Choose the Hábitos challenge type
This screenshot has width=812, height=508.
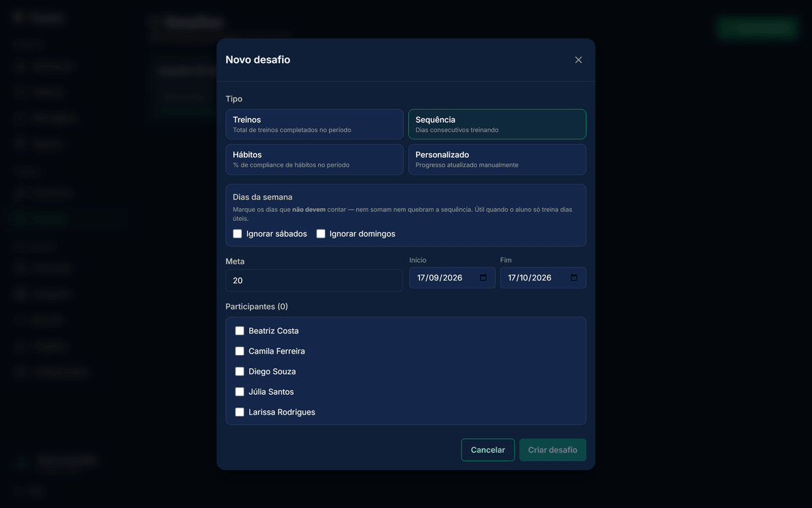pos(315,160)
